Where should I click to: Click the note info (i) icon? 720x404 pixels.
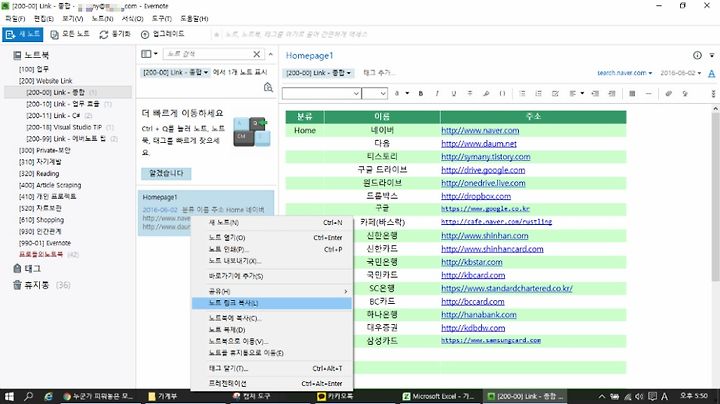click(697, 55)
